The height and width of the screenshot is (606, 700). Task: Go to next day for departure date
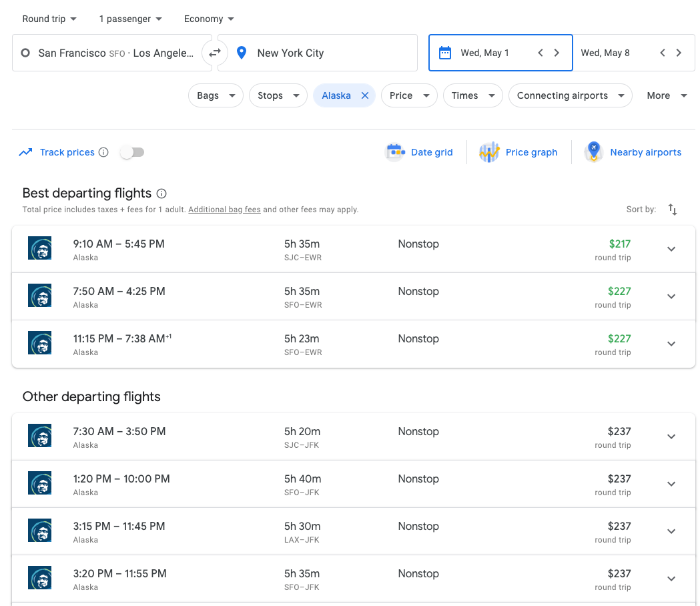(557, 53)
